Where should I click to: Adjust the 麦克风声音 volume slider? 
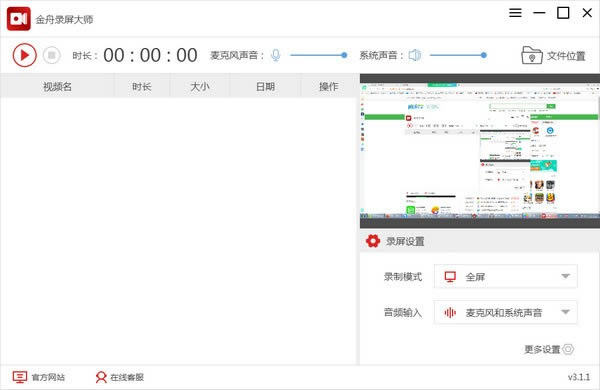(318, 55)
